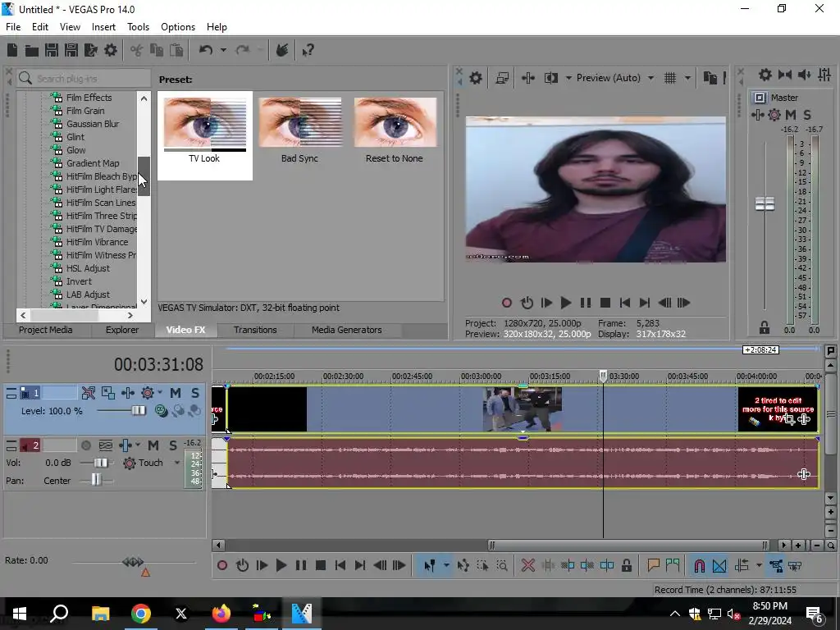Toggle Master bus Mute button
This screenshot has width=840, height=630.
pyautogui.click(x=790, y=115)
